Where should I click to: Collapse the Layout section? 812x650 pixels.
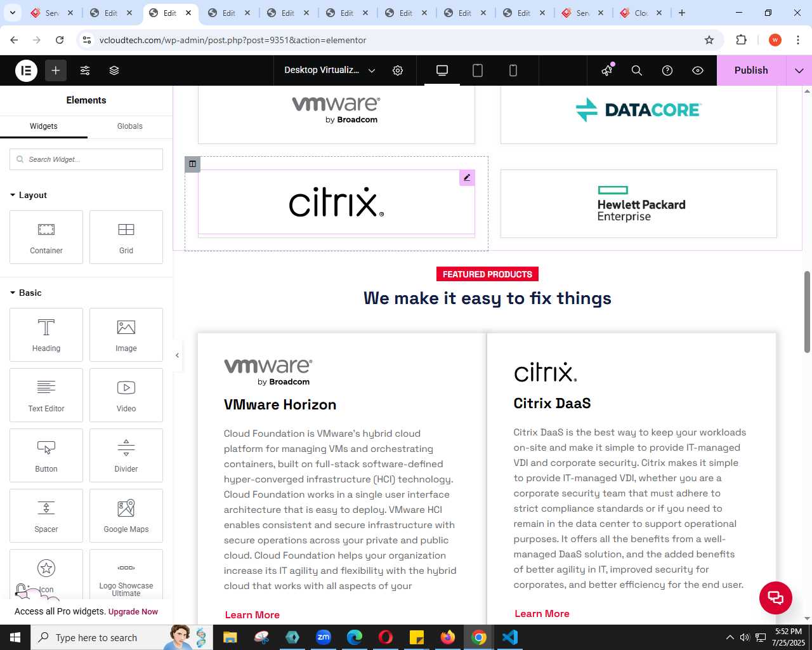tap(29, 195)
